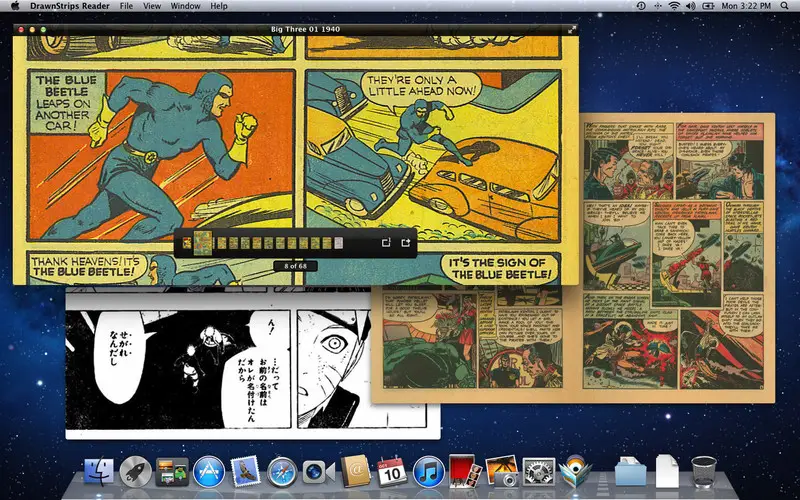The height and width of the screenshot is (500, 800).
Task: Open the DrawnStrips Reader icon in the Dock
Action: click(575, 471)
